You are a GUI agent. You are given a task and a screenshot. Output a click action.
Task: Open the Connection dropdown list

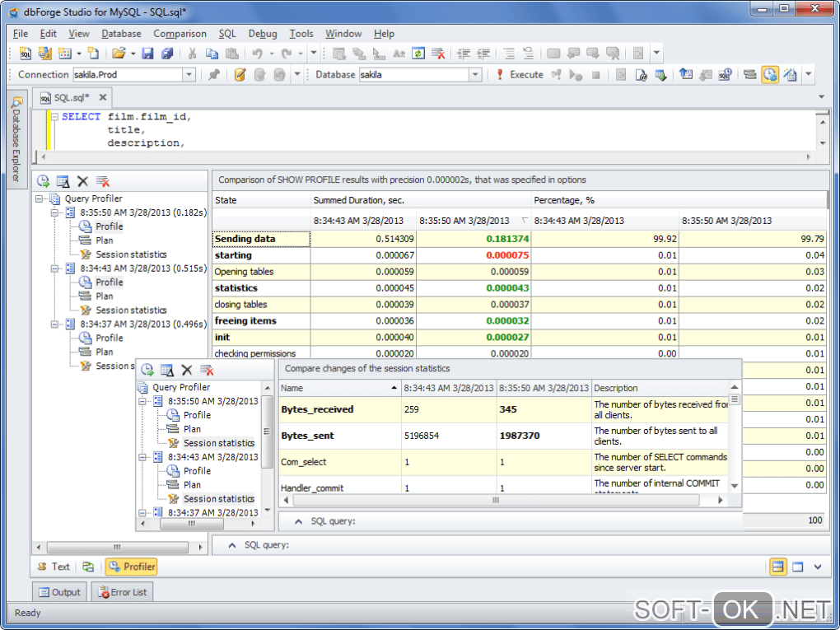[x=189, y=75]
